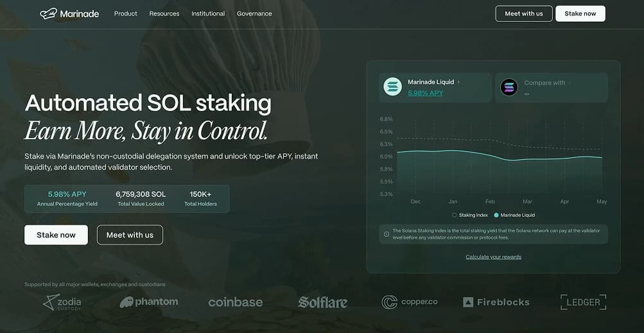Click the Mar label on chart axis
This screenshot has width=644, height=333.
[527, 201]
